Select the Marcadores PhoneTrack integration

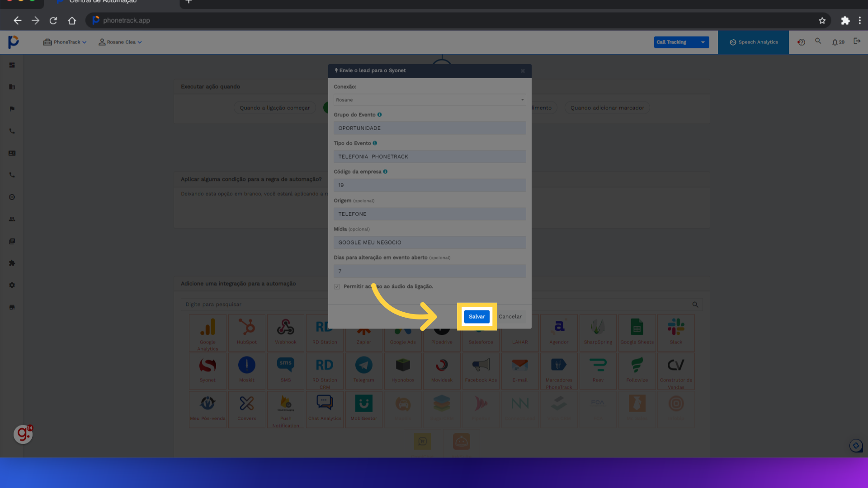(559, 371)
